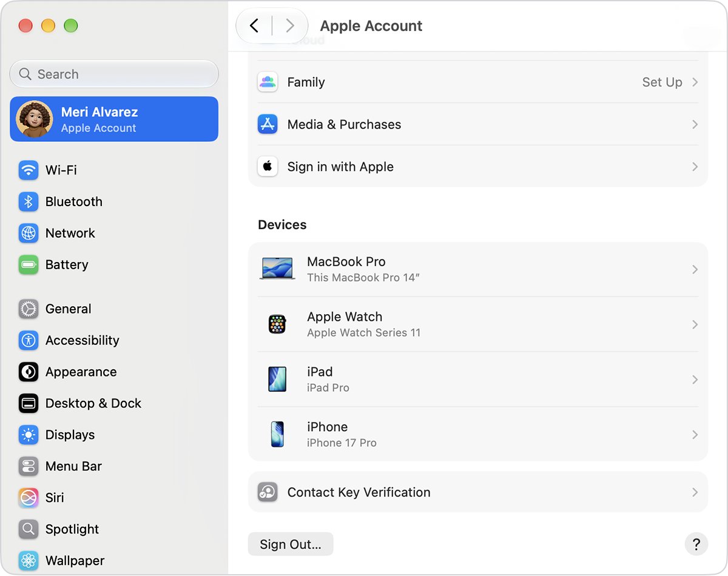
Task: Click the search magnifier icon
Action: 25,74
